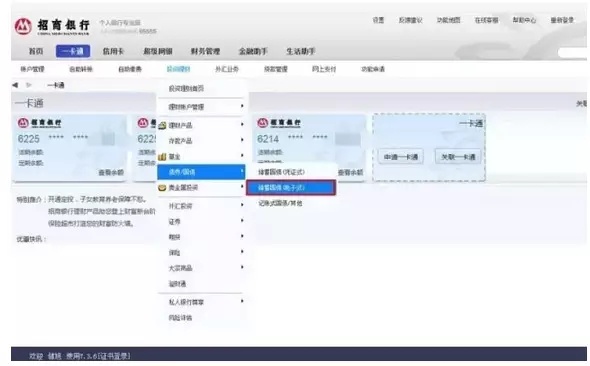Switch to the 信用卡 tab
590x366 pixels.
pos(113,51)
